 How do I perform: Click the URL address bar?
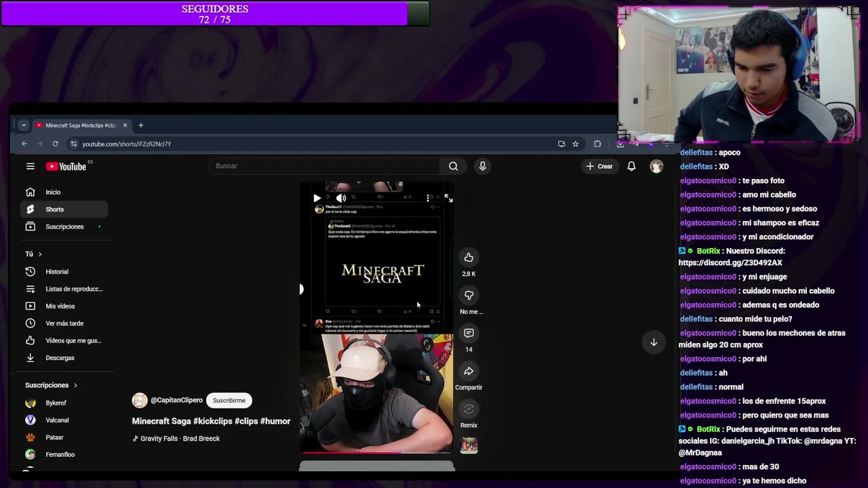click(x=312, y=144)
